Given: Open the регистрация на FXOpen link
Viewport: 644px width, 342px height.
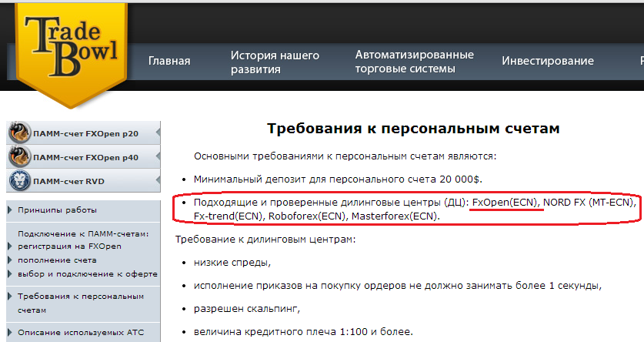Looking at the screenshot, I should coord(69,246).
